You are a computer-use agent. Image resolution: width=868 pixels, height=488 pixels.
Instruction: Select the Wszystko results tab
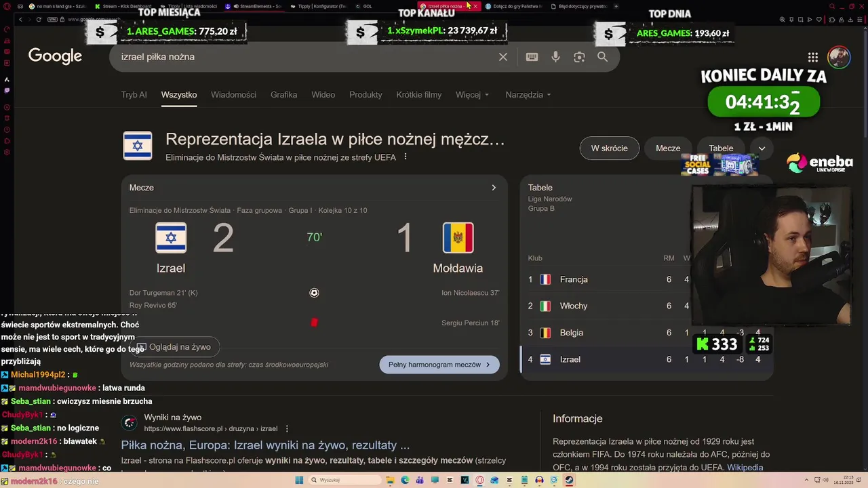coord(179,95)
